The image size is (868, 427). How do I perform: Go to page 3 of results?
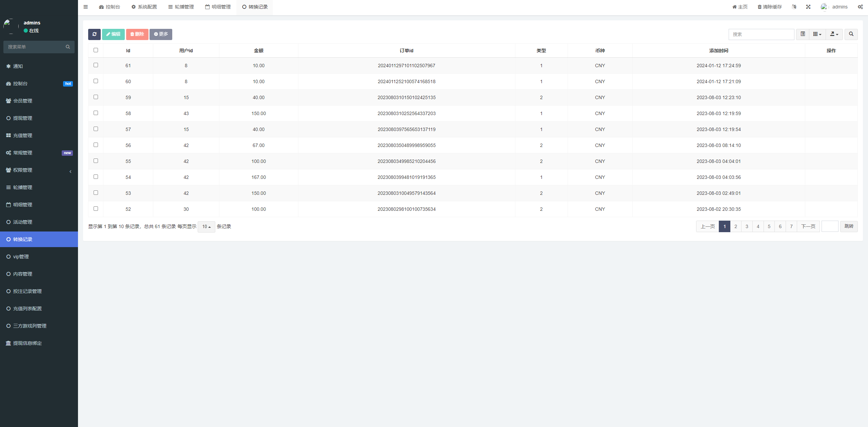point(747,226)
